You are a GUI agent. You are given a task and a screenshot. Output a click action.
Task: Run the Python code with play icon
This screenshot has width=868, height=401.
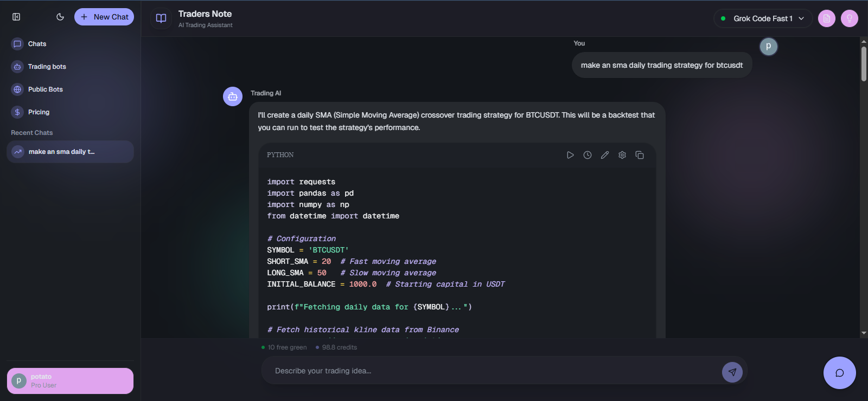click(x=570, y=155)
